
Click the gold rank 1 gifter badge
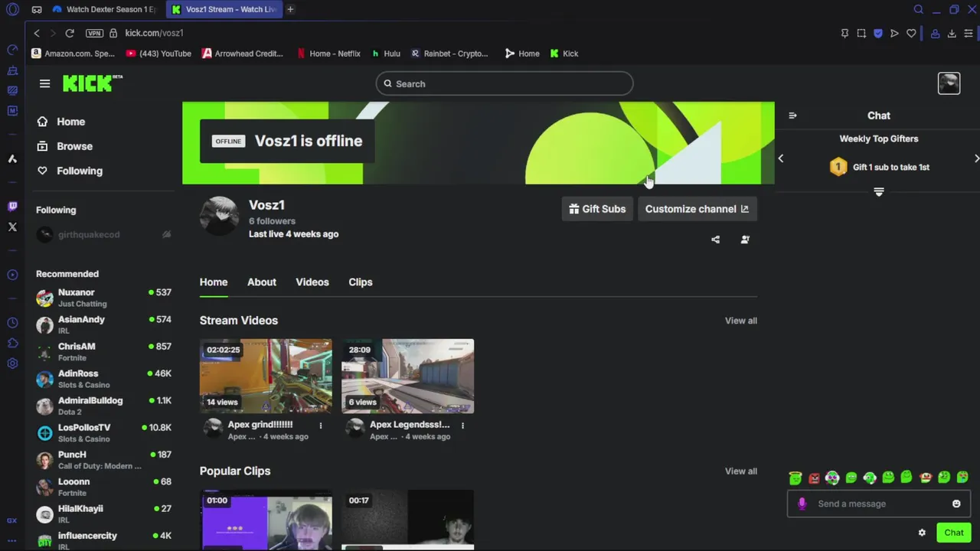[x=838, y=167]
